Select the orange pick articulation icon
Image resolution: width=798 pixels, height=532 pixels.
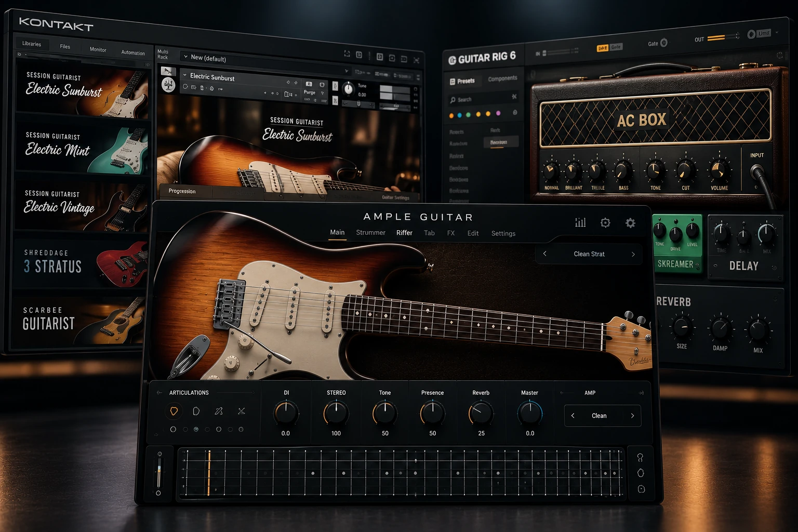click(x=174, y=411)
